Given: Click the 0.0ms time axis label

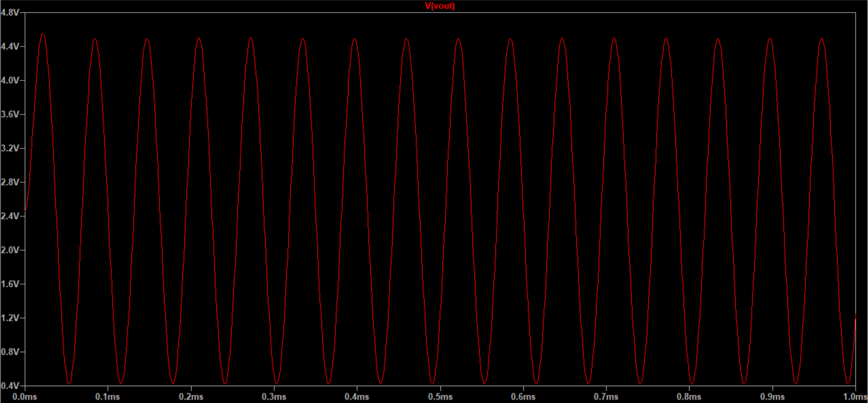Looking at the screenshot, I should tap(25, 397).
